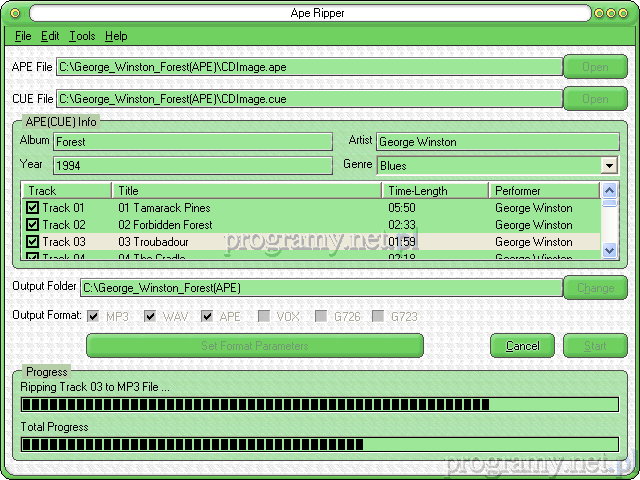This screenshot has height=480, width=640.
Task: Sort tracks by the Title column header
Action: coord(246,190)
